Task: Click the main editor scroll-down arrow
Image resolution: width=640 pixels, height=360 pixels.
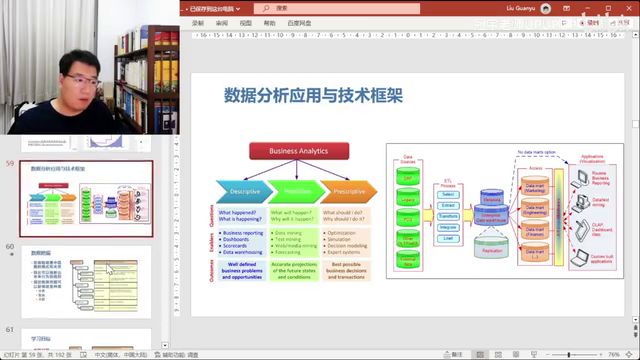Action: coord(636,320)
